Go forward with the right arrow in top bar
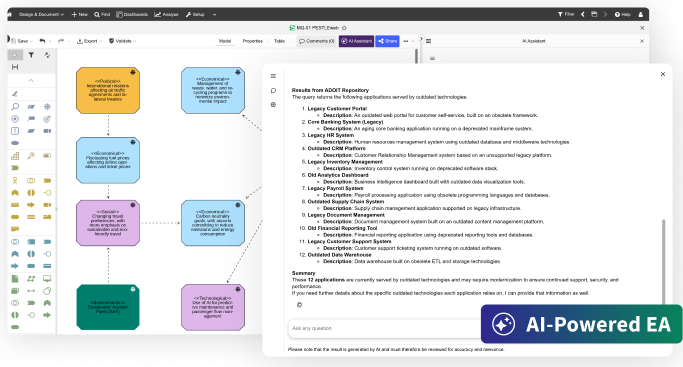Viewport: 683px width, 367px height. [x=605, y=14]
